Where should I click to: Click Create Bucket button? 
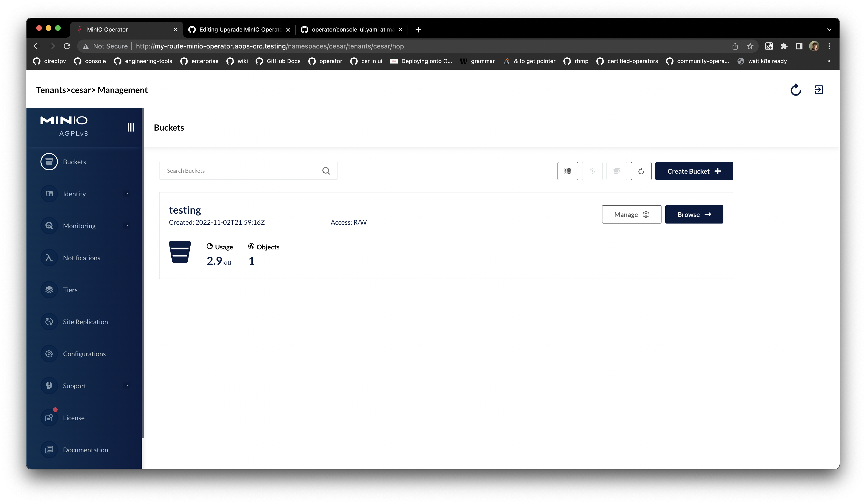point(694,171)
